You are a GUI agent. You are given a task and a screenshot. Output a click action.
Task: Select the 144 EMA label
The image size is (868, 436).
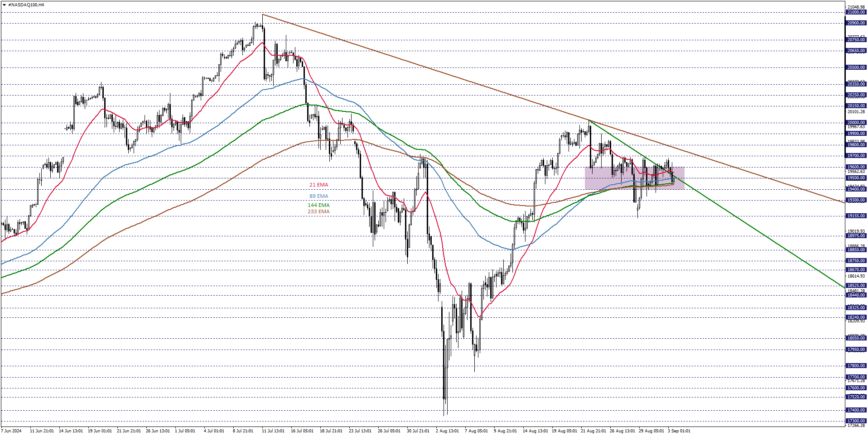pos(318,206)
